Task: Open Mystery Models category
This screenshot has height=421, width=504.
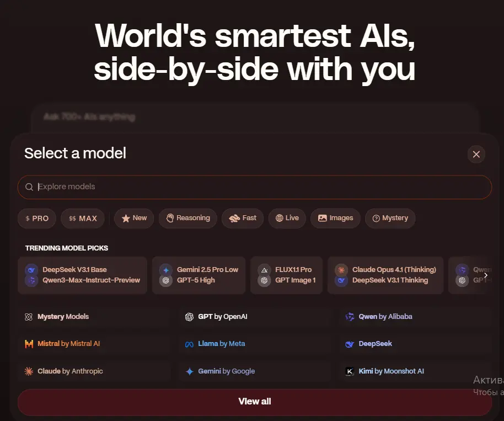Action: 94,317
